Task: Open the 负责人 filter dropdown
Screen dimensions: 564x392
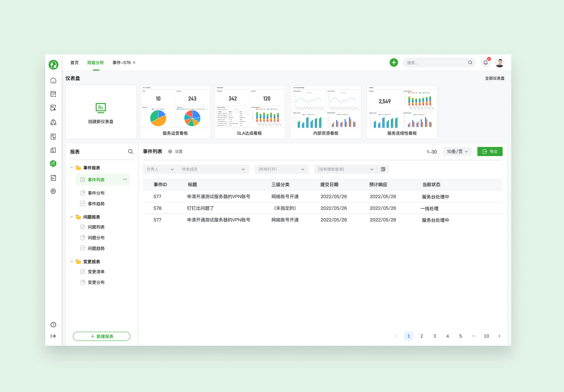Action: pyautogui.click(x=160, y=169)
